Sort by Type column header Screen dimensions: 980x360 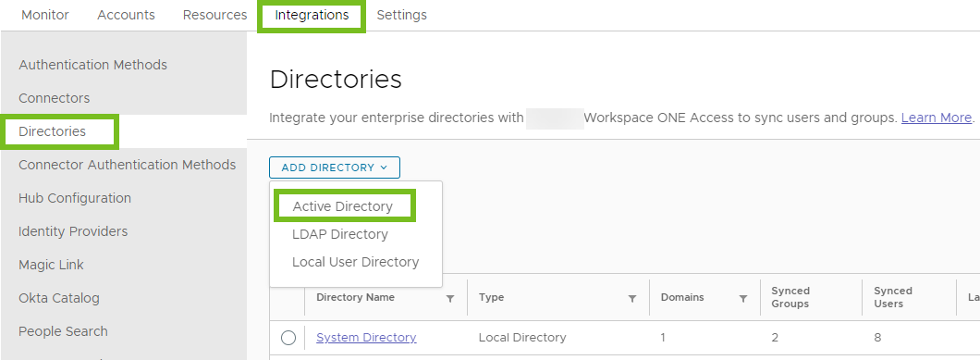tap(491, 297)
